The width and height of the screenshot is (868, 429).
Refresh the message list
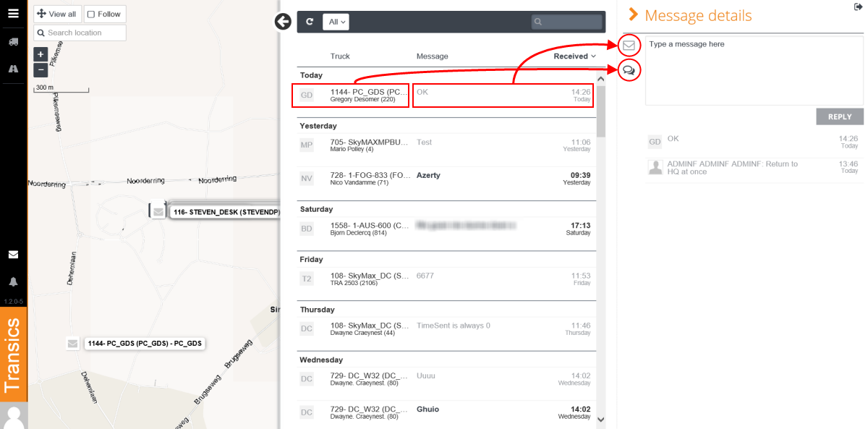tap(310, 22)
